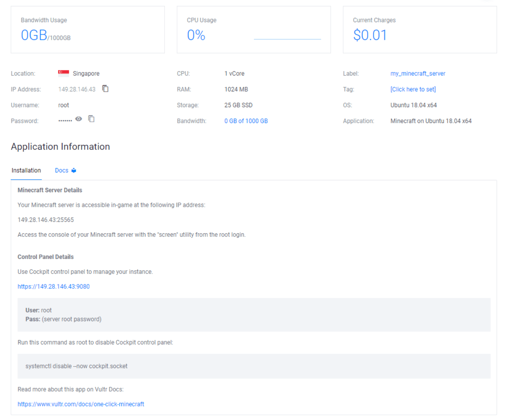Copy the IP address using the clipboard icon
This screenshot has height=420, width=507.
[x=105, y=89]
